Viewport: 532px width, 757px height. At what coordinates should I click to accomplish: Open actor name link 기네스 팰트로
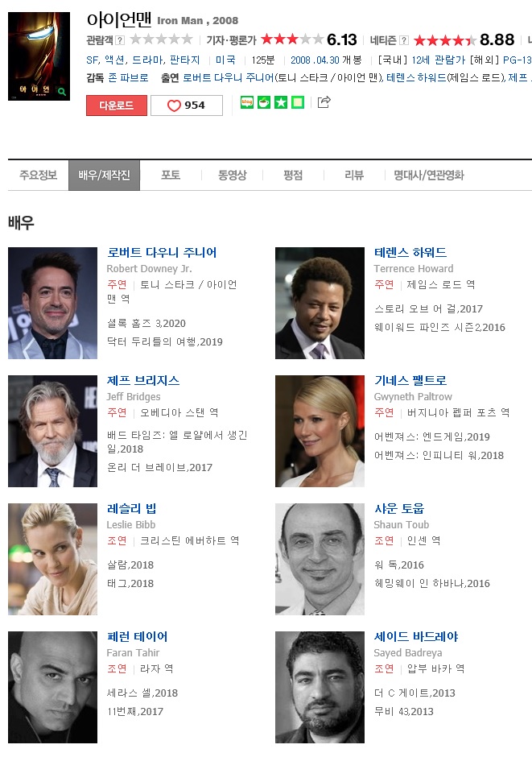(410, 380)
